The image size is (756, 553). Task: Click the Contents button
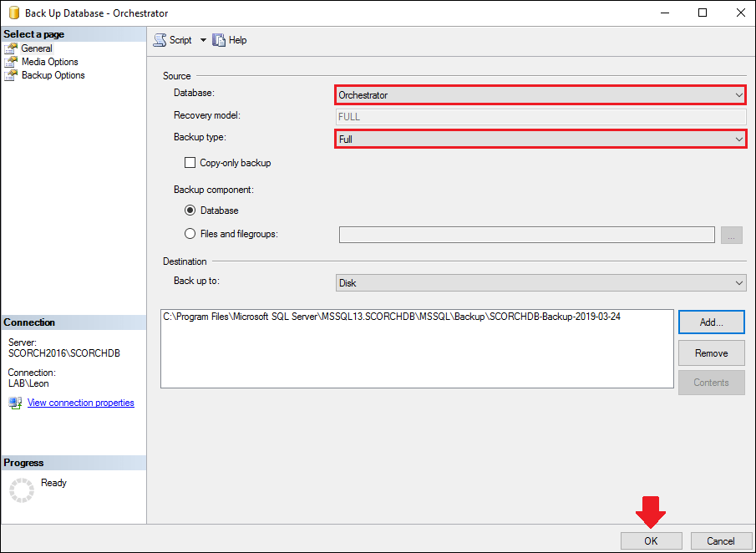[x=711, y=383]
